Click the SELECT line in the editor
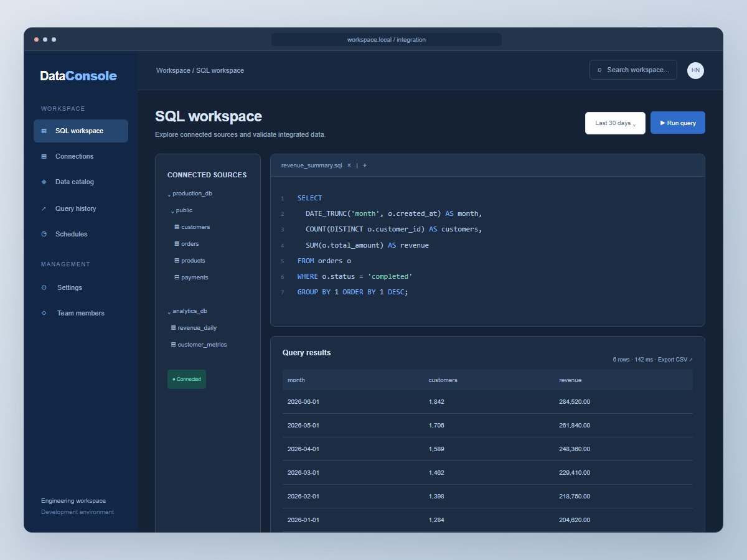 (310, 198)
